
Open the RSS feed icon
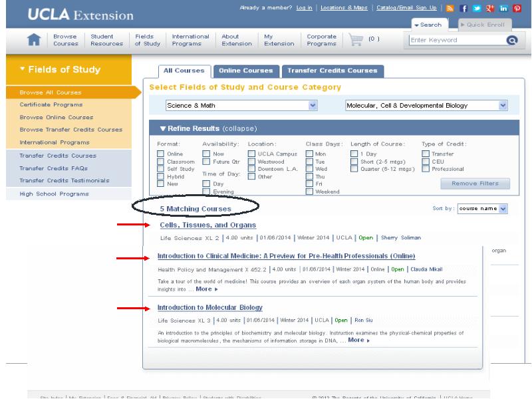450,10
